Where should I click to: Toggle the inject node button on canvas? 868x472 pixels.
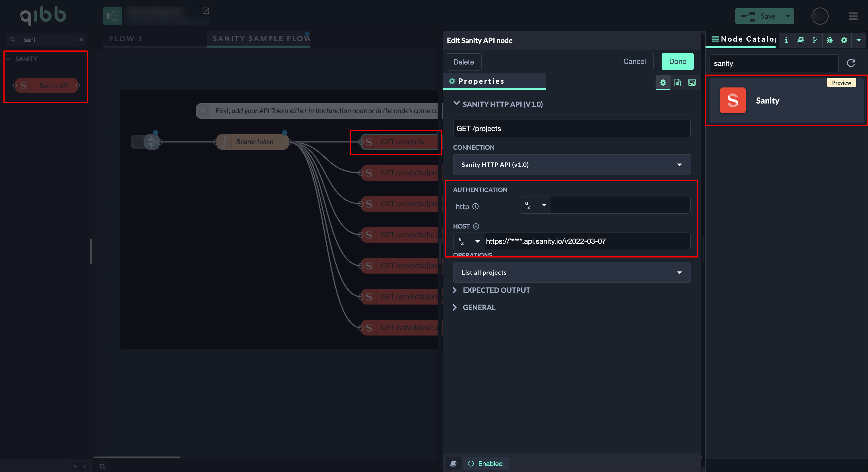click(x=138, y=142)
